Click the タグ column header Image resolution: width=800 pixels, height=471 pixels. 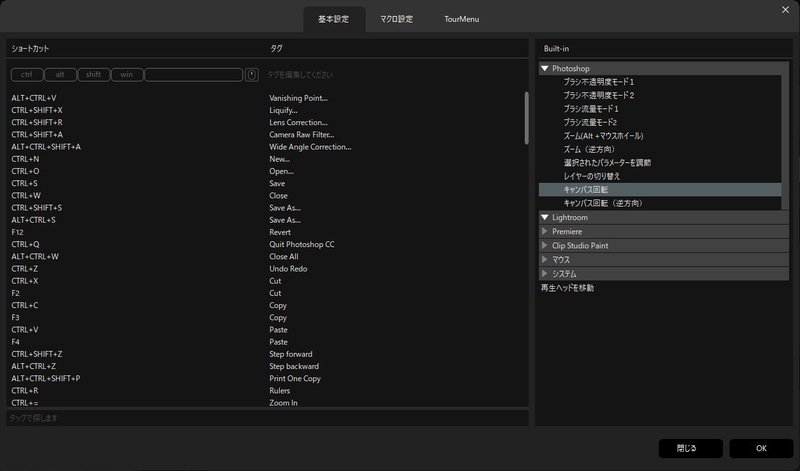coord(276,48)
